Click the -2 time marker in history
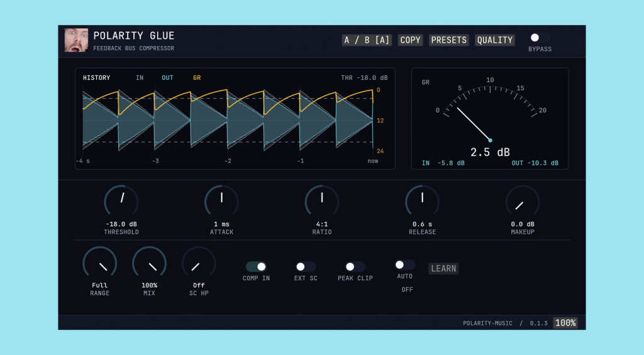 (x=228, y=161)
